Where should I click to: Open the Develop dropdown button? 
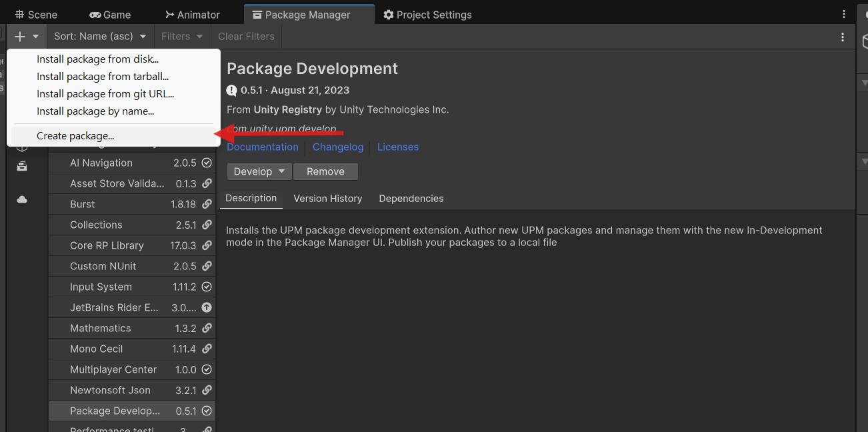(259, 171)
